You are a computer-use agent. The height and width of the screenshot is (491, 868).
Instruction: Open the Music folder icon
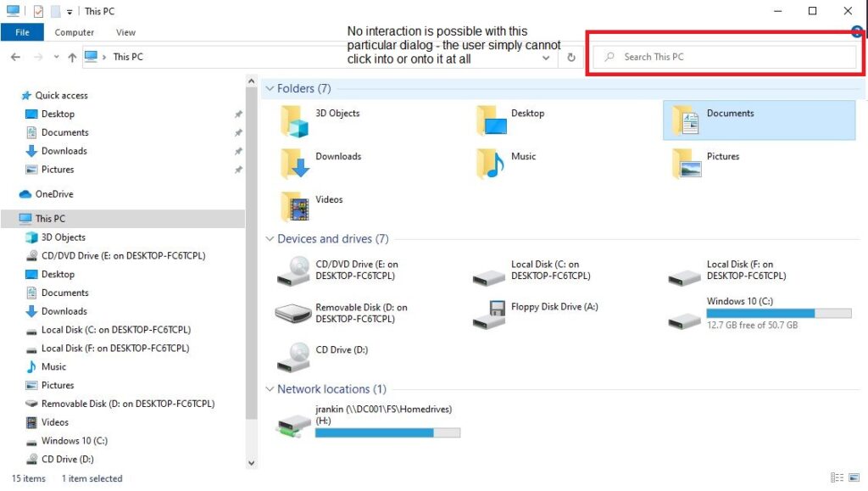click(x=491, y=164)
